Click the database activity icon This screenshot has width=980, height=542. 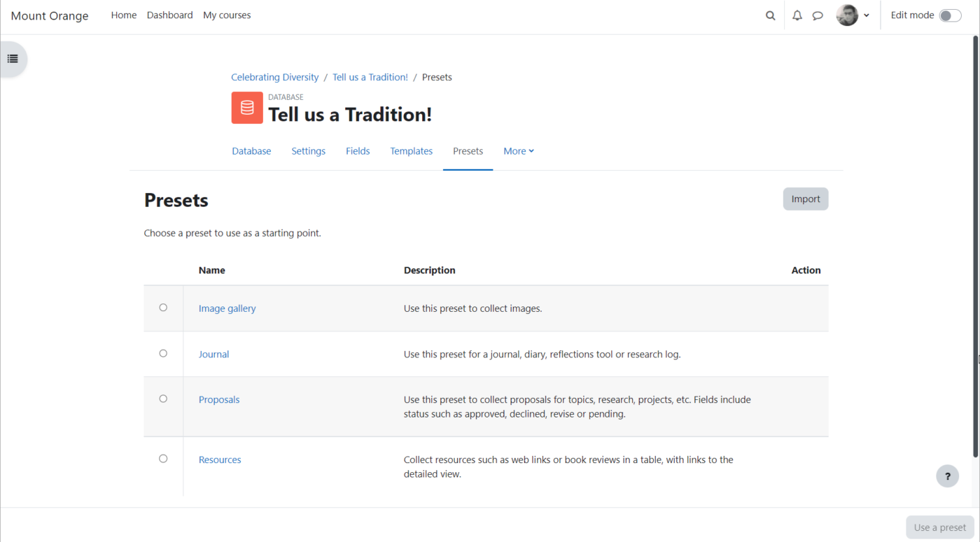point(246,107)
